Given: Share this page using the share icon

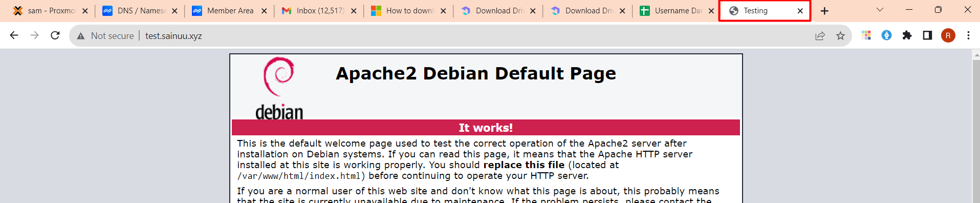Looking at the screenshot, I should click(x=820, y=35).
